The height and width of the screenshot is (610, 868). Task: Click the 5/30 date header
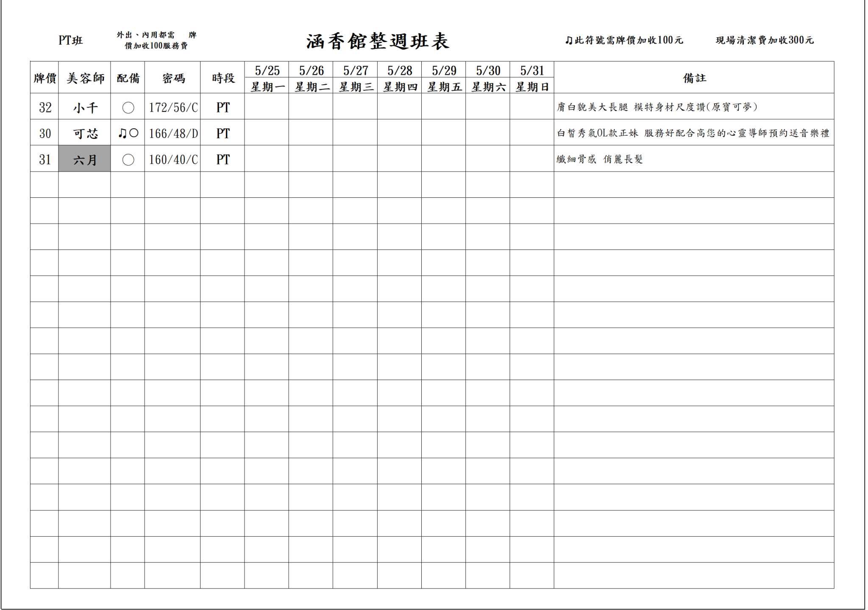point(488,70)
